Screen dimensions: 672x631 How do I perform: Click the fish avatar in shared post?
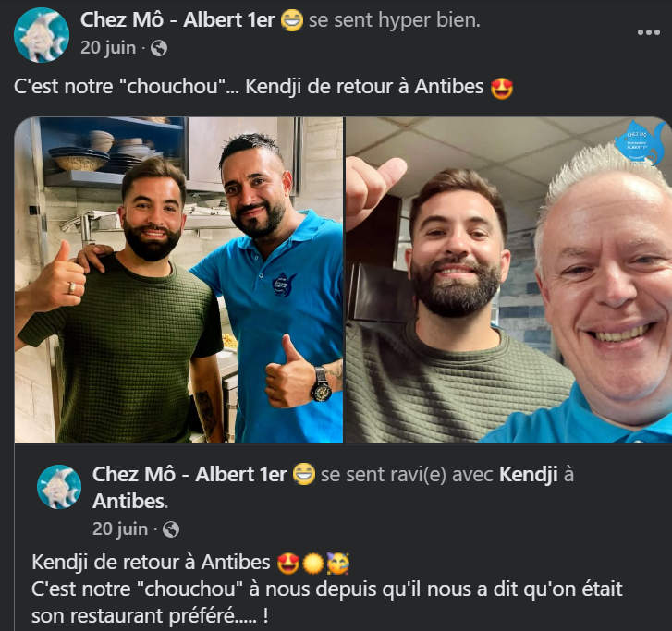(59, 487)
